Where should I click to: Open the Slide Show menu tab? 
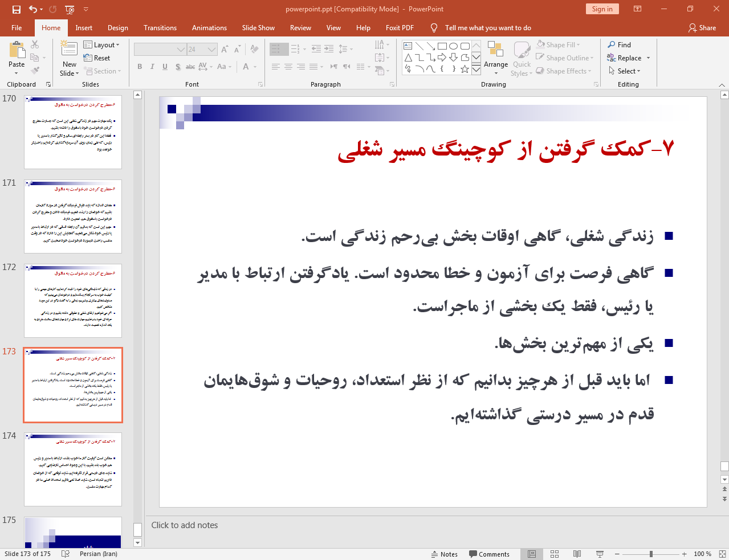(x=258, y=27)
